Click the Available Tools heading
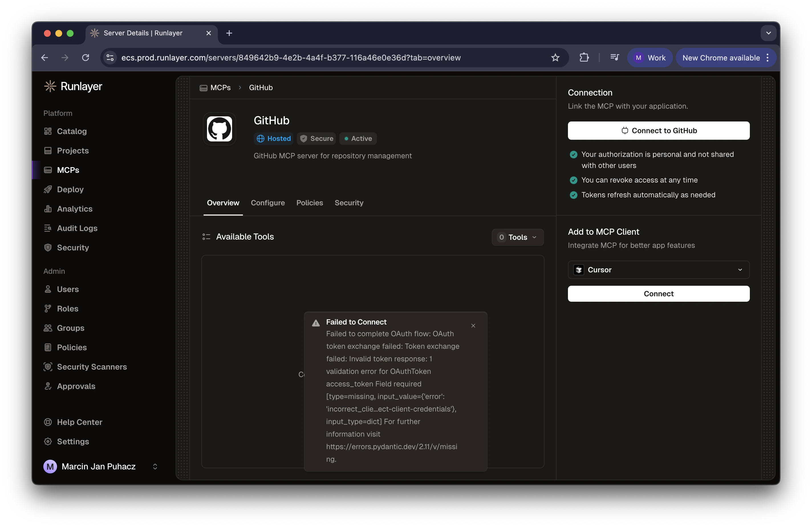The image size is (812, 527). 245,236
